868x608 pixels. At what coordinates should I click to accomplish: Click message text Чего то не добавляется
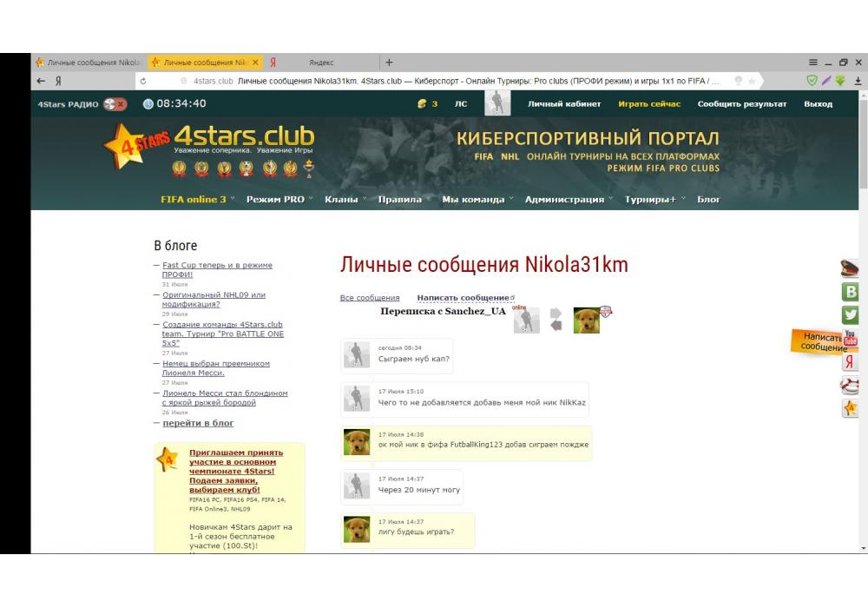(x=482, y=402)
